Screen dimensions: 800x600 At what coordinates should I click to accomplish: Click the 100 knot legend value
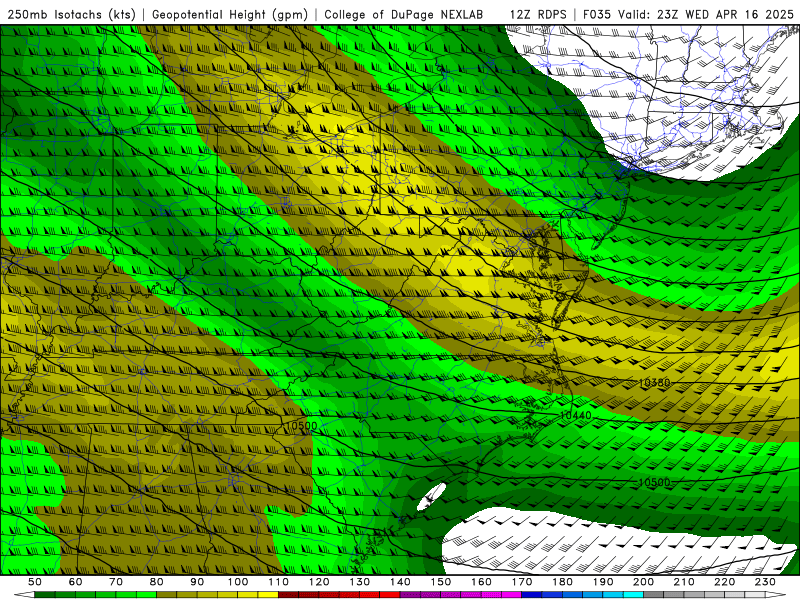coord(238,582)
